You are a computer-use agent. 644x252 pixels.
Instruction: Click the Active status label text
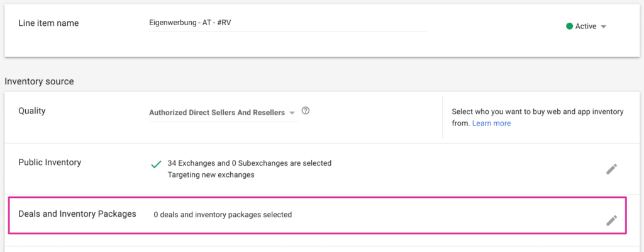(586, 26)
